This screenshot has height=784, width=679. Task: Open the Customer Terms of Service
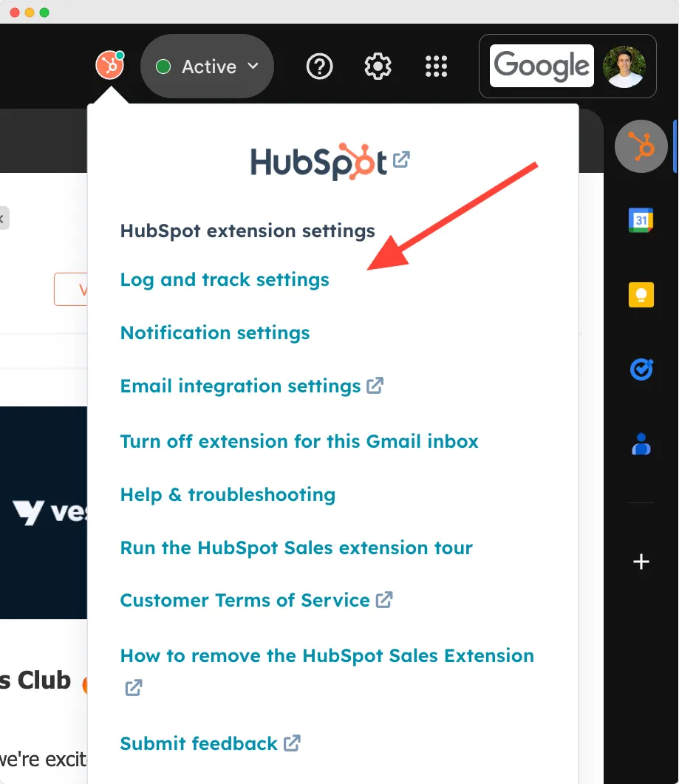click(245, 600)
